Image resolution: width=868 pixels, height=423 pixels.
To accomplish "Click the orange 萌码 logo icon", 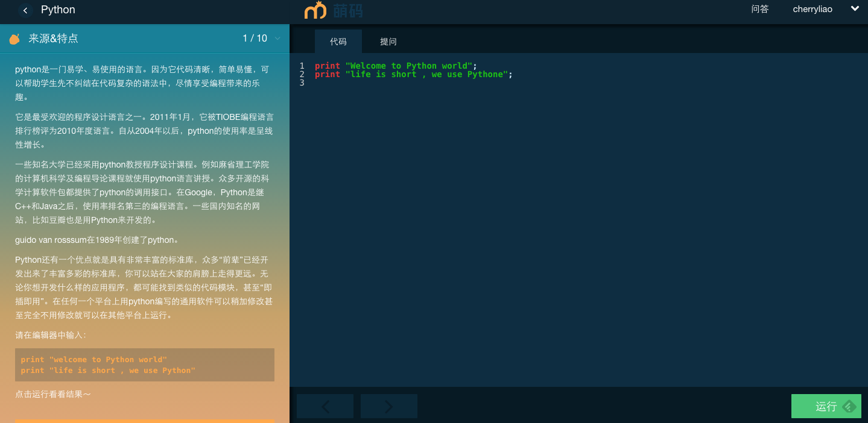I will point(315,10).
